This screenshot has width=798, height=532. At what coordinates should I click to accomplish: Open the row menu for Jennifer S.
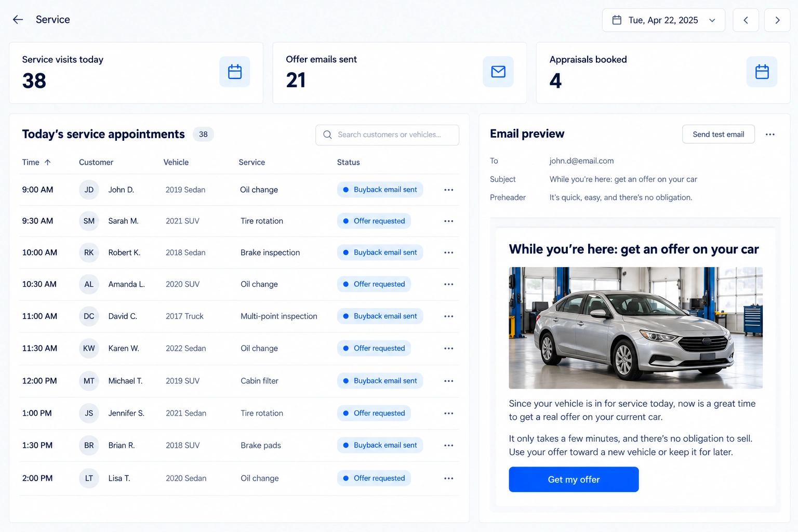(449, 413)
